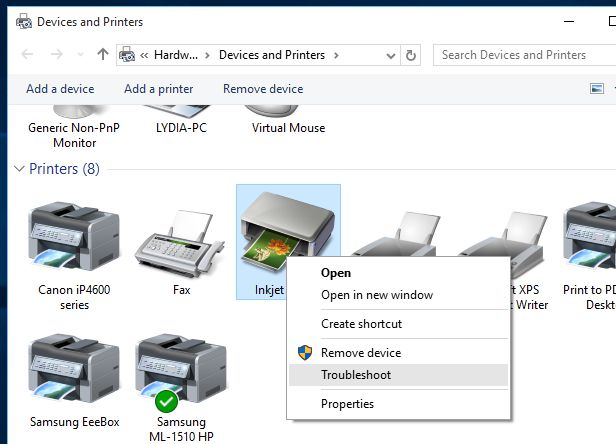Image resolution: width=616 pixels, height=444 pixels.
Task: Expand the chevron after Devices and Printers breadcrumb
Action: (336, 55)
